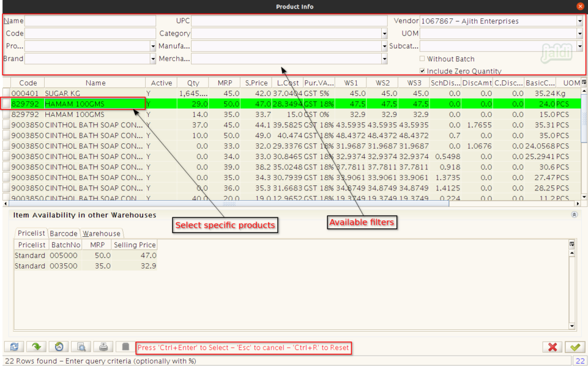
Task: Sort pricelist table by BatchNo header
Action: [x=65, y=244]
